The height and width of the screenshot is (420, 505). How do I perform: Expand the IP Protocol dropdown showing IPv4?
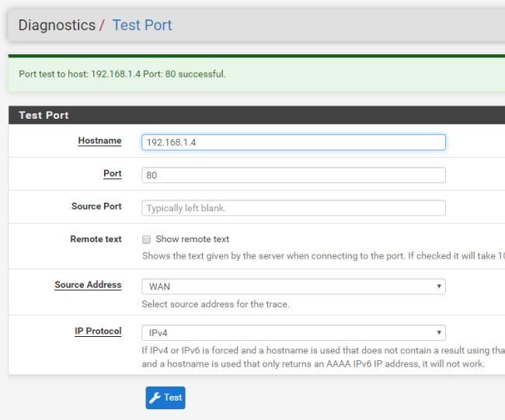click(294, 332)
